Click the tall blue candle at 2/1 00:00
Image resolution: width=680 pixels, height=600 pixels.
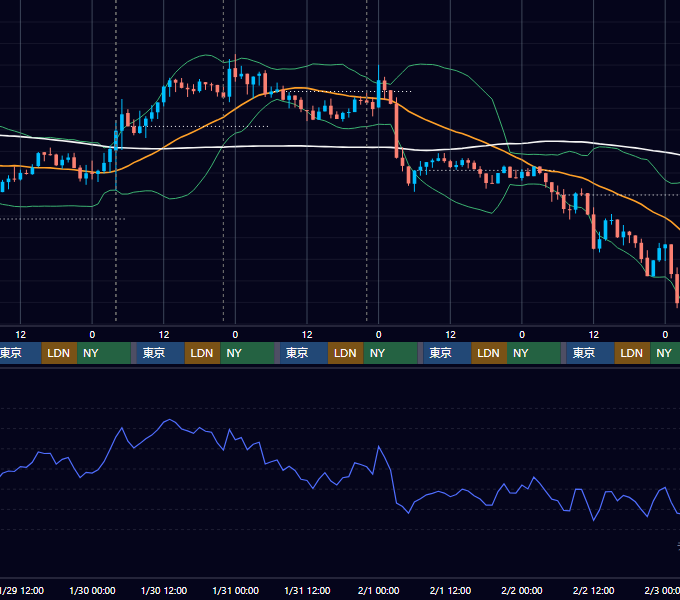[x=379, y=93]
